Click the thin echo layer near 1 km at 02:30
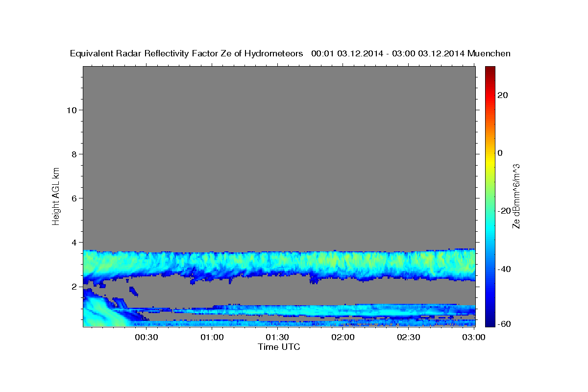This screenshot has height=392, width=588. 408,311
